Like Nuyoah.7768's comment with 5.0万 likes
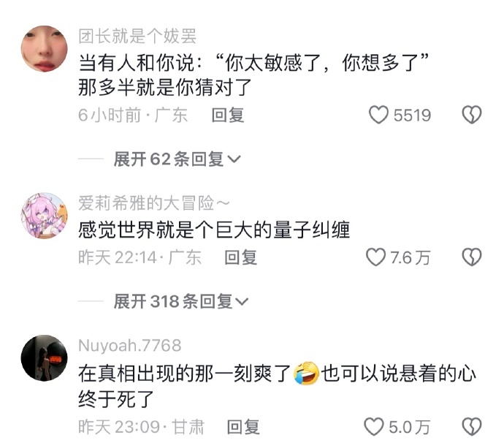This screenshot has height=446, width=504. [x=374, y=427]
